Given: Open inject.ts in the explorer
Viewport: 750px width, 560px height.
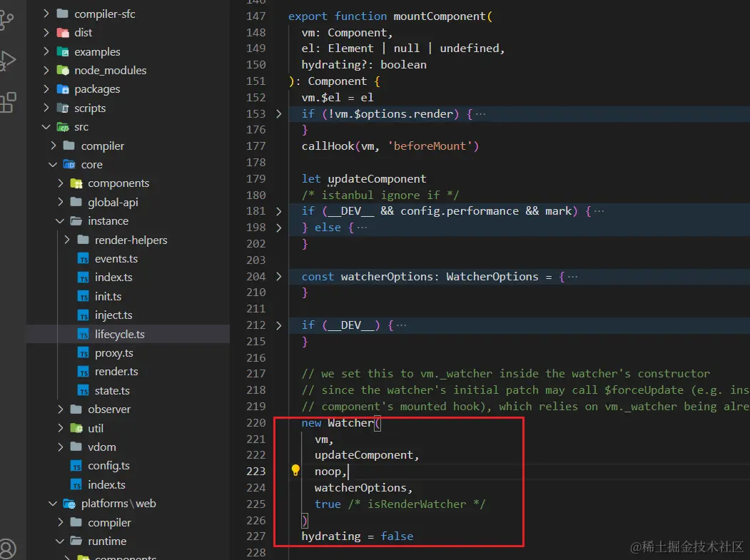Looking at the screenshot, I should (x=113, y=315).
